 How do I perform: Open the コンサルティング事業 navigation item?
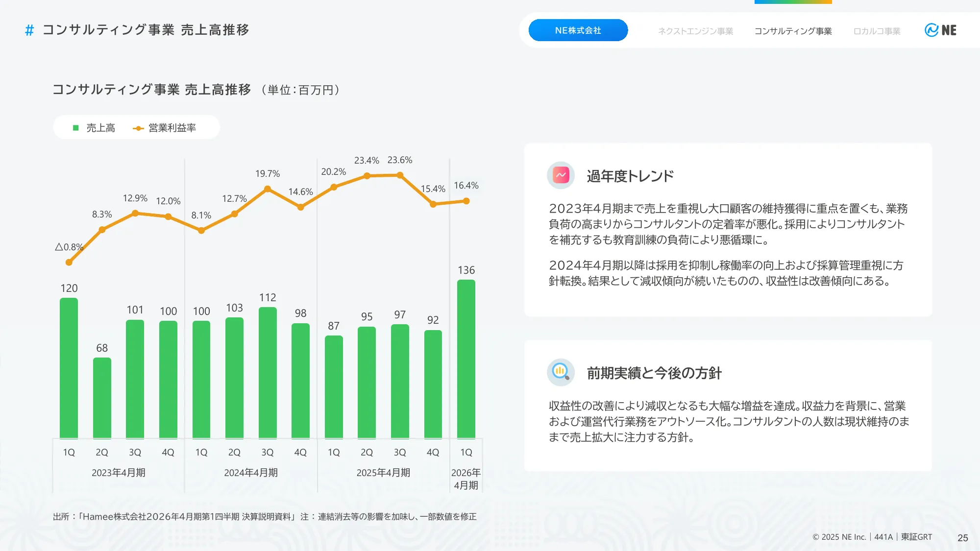tap(793, 31)
